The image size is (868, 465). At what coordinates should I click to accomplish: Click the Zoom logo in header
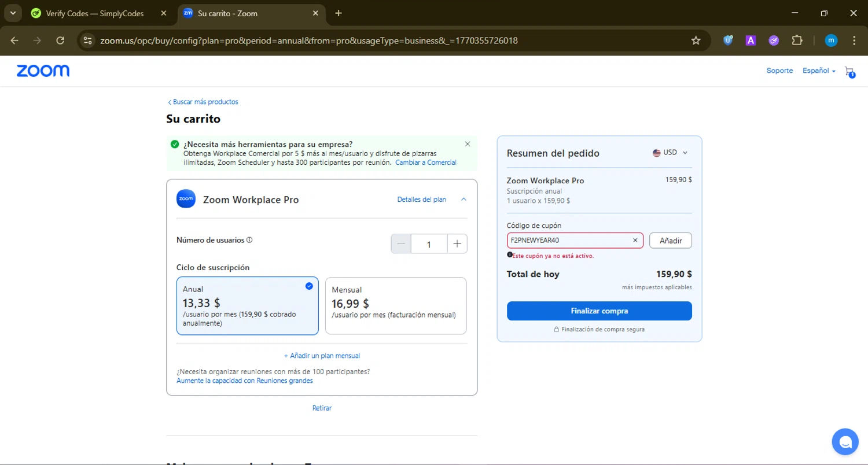[x=43, y=71]
